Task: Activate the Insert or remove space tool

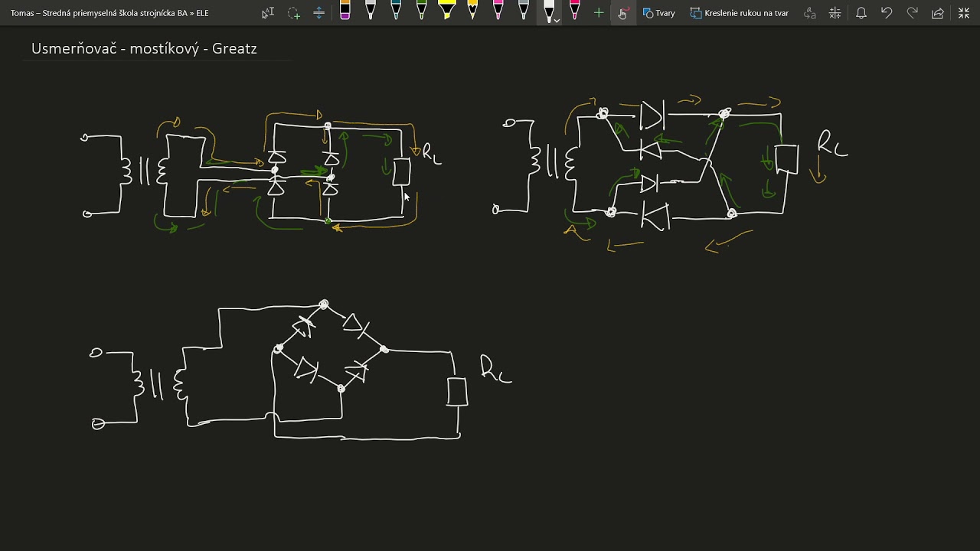Action: 319,13
